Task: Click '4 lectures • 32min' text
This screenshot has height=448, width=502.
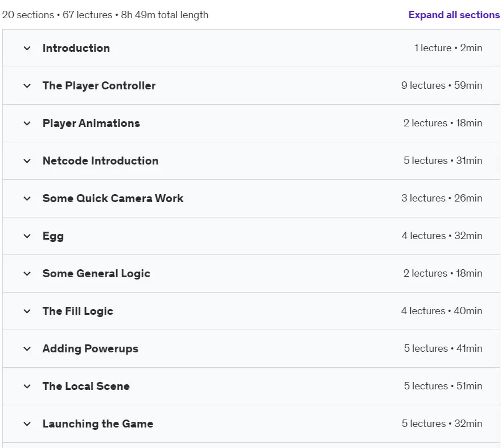Action: pyautogui.click(x=442, y=236)
